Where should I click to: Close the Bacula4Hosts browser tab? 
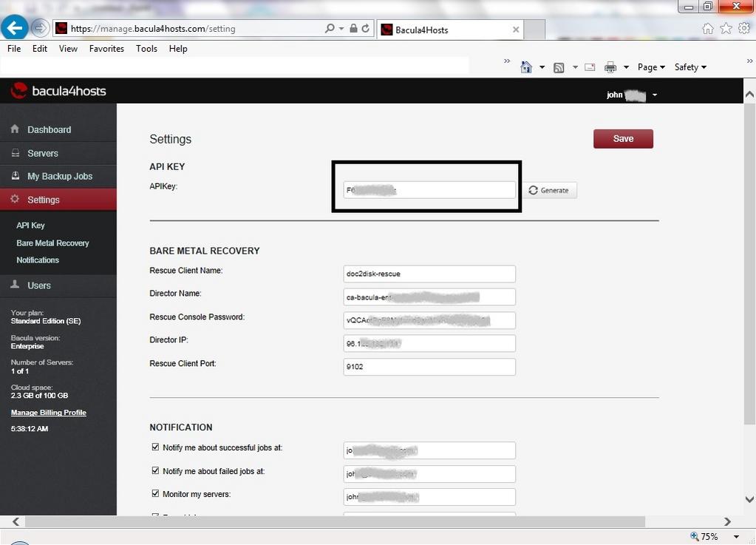point(516,30)
